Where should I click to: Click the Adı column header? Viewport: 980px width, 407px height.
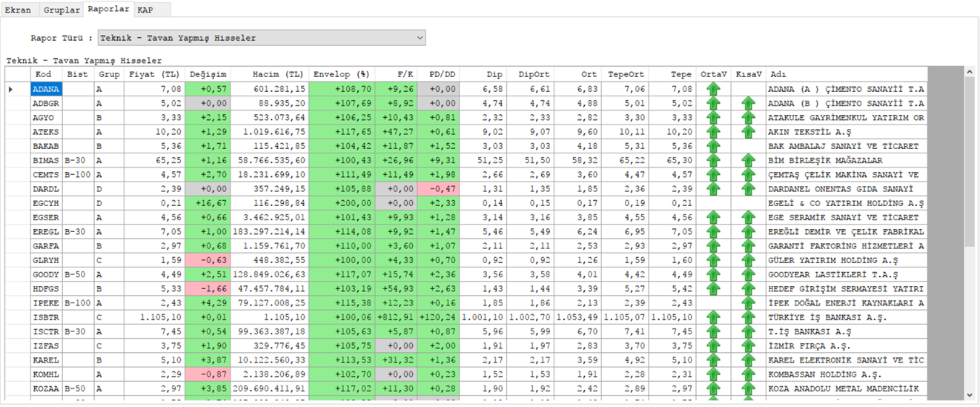point(847,74)
